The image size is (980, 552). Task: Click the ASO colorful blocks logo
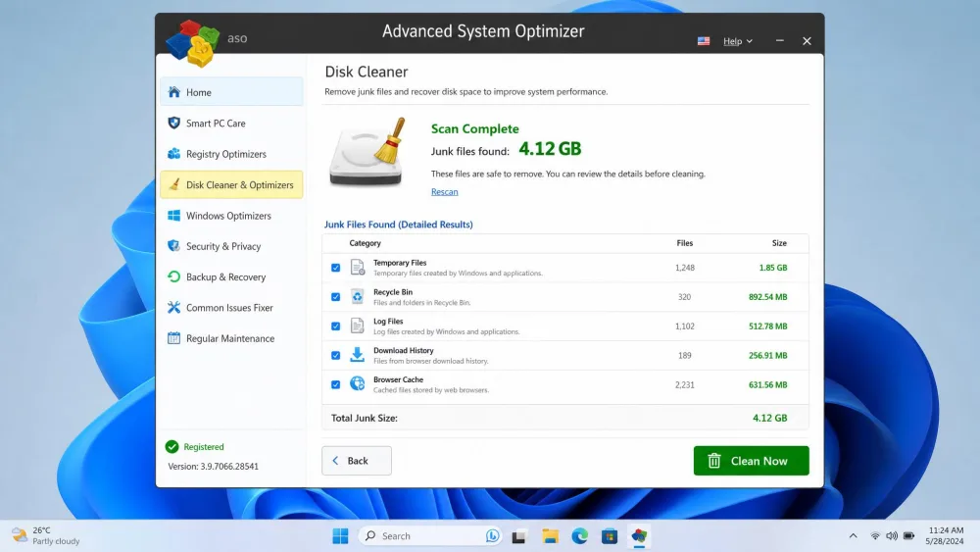point(192,43)
